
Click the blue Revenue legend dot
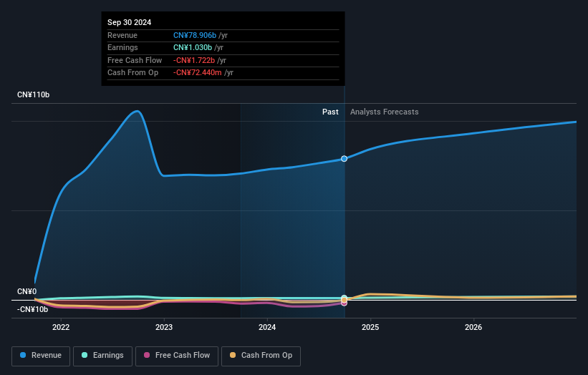[x=23, y=355]
